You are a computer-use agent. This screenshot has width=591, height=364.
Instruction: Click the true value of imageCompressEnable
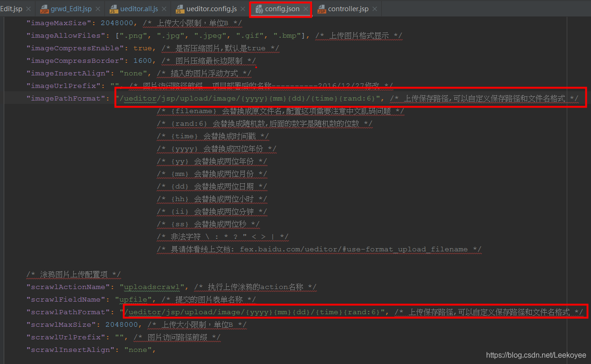(x=142, y=48)
